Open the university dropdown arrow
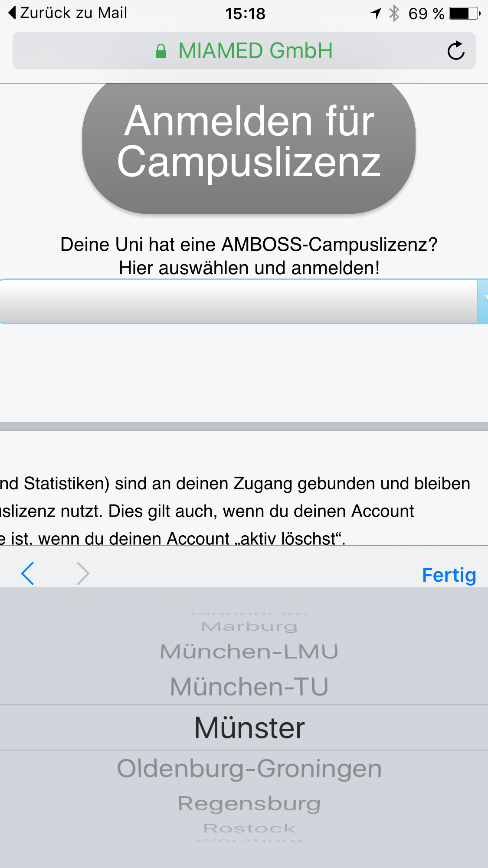 point(483,301)
